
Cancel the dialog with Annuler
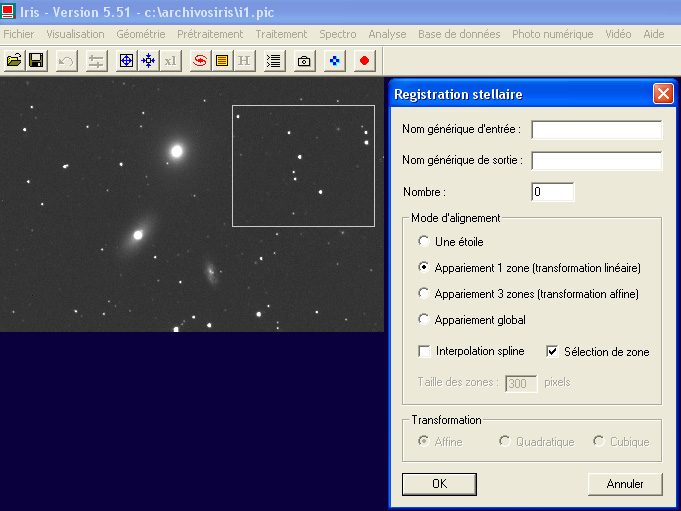click(x=625, y=484)
